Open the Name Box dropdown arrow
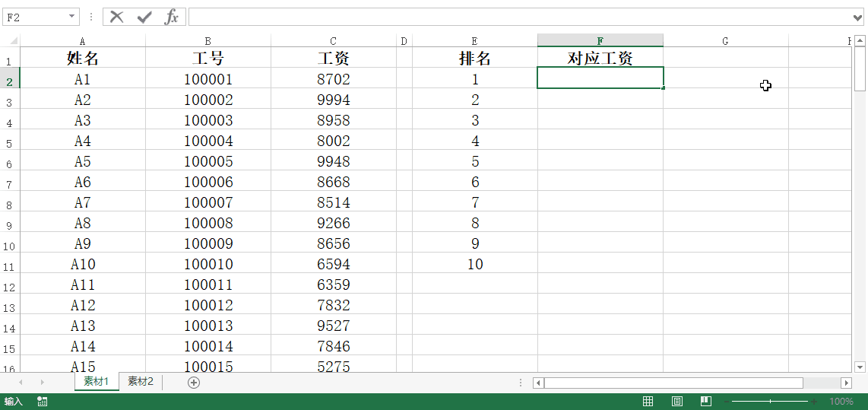 pos(72,17)
